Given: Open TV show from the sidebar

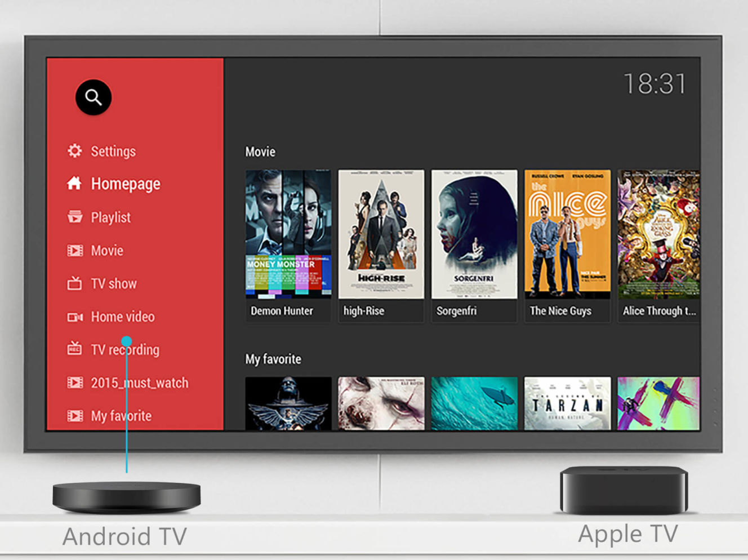Looking at the screenshot, I should [x=114, y=283].
